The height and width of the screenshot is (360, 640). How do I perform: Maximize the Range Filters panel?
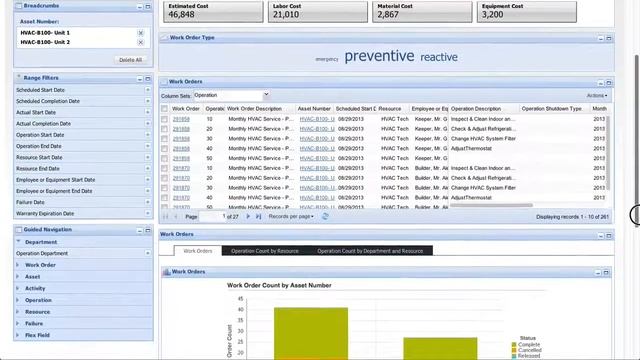click(x=148, y=79)
